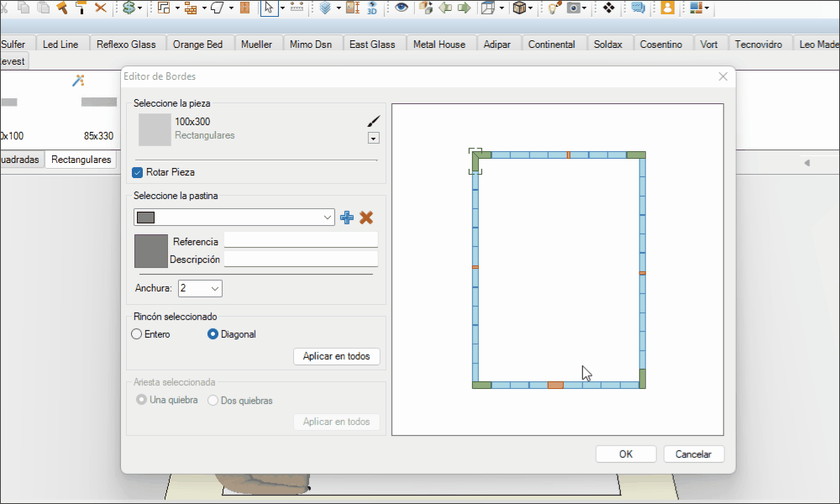840x504 pixels.
Task: Click the OK button
Action: point(626,454)
